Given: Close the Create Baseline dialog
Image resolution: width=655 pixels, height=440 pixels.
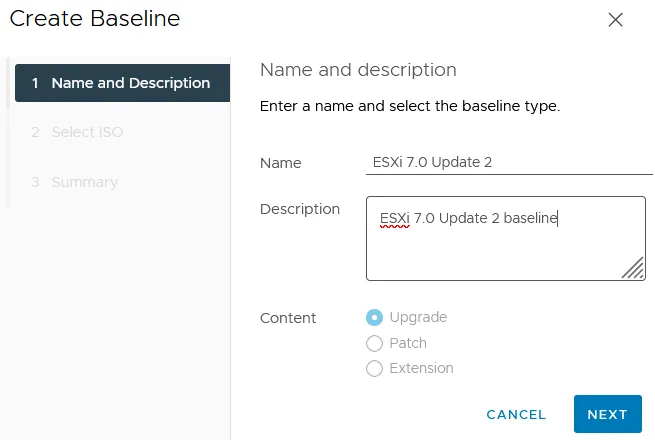Looking at the screenshot, I should (616, 20).
